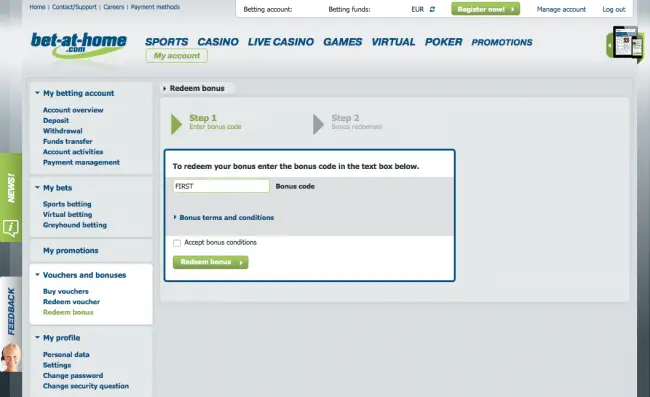This screenshot has height=397, width=650.
Task: Click the info speech bubble icon
Action: click(11, 228)
